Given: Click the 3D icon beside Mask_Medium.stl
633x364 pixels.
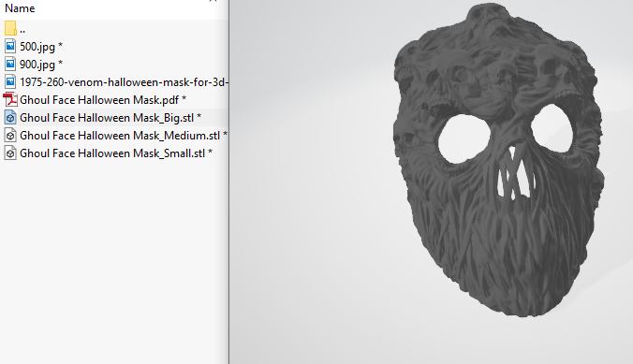Looking at the screenshot, I should coord(10,135).
